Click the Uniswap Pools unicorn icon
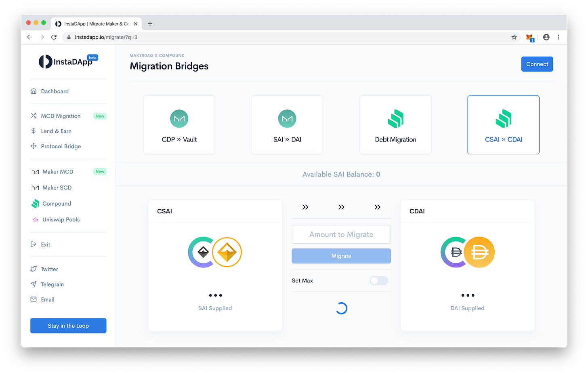 (x=35, y=219)
